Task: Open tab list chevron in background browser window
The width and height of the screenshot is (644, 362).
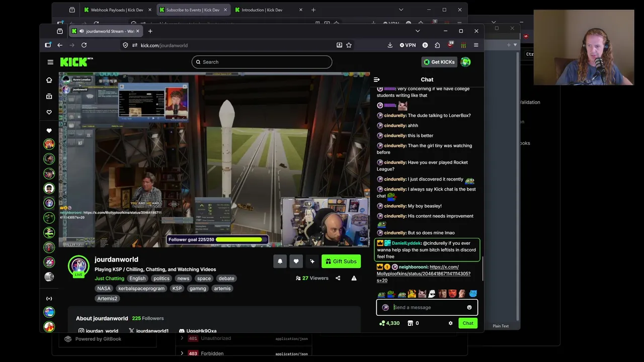Action: [x=401, y=10]
